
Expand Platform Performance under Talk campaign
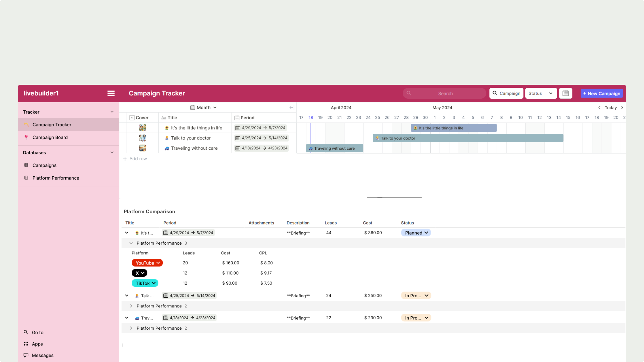click(x=131, y=306)
